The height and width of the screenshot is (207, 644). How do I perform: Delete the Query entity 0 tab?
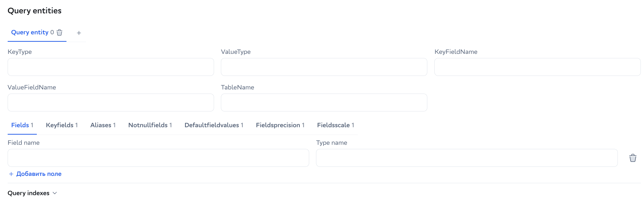(x=60, y=33)
